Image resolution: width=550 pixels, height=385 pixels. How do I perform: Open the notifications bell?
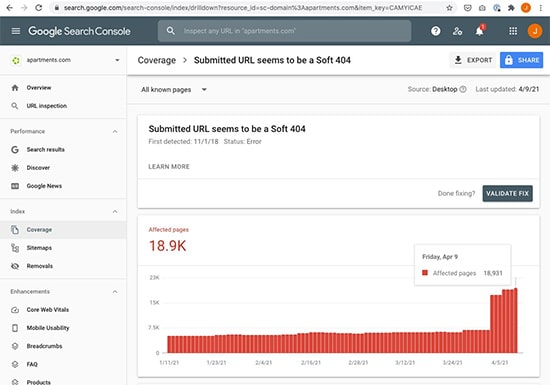point(479,31)
